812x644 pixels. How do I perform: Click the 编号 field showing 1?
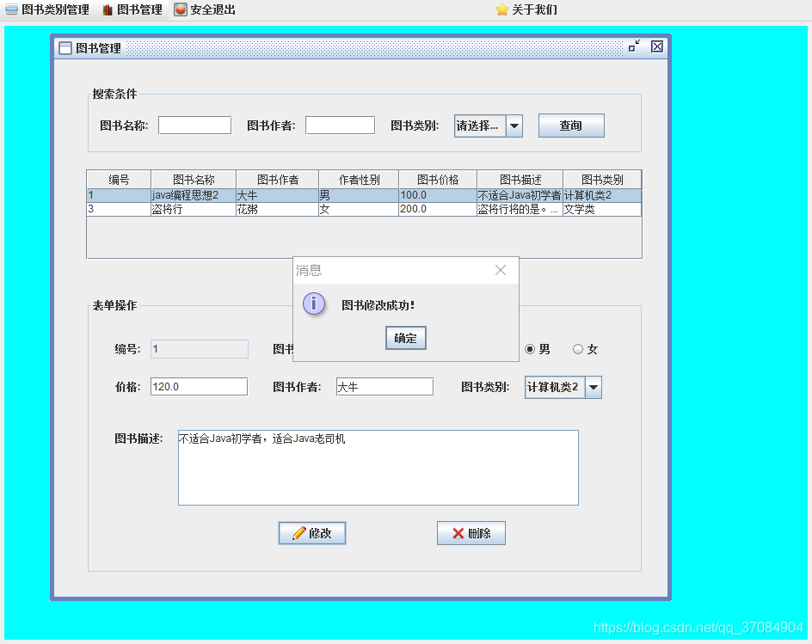[x=200, y=349]
